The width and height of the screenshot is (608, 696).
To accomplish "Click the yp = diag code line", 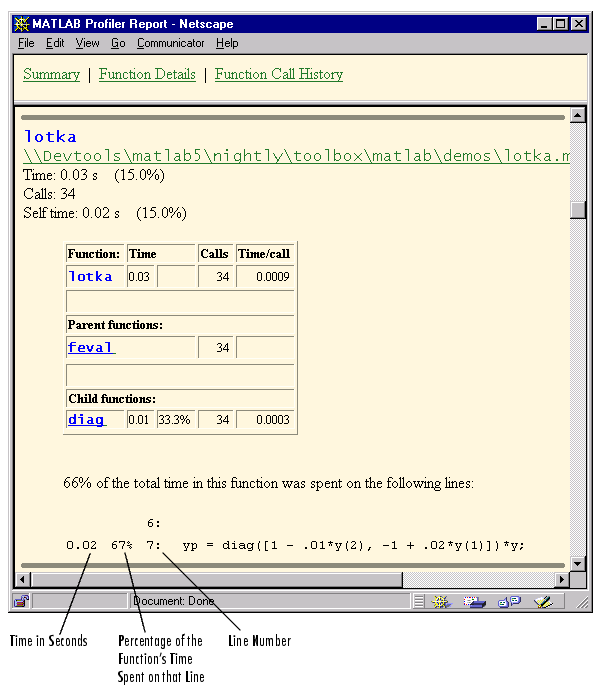I will tap(353, 545).
